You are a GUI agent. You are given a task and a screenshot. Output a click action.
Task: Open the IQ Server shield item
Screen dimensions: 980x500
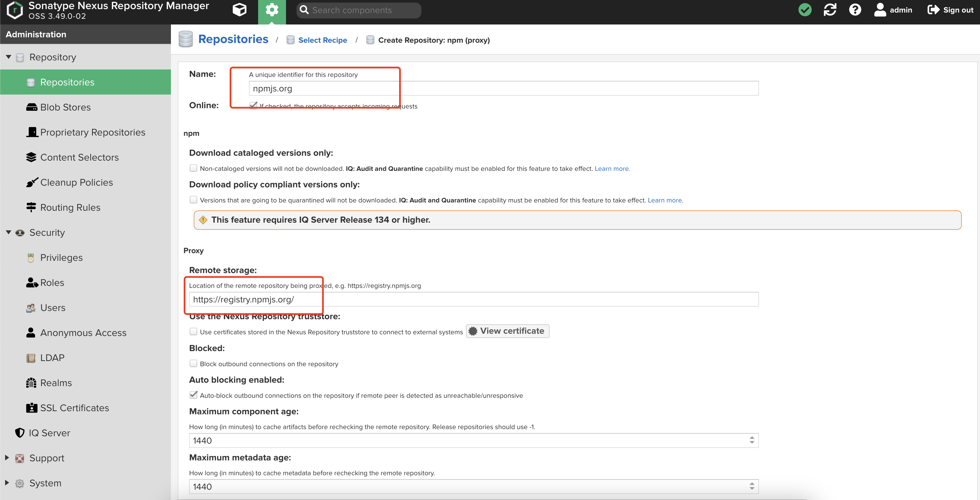[x=49, y=433]
